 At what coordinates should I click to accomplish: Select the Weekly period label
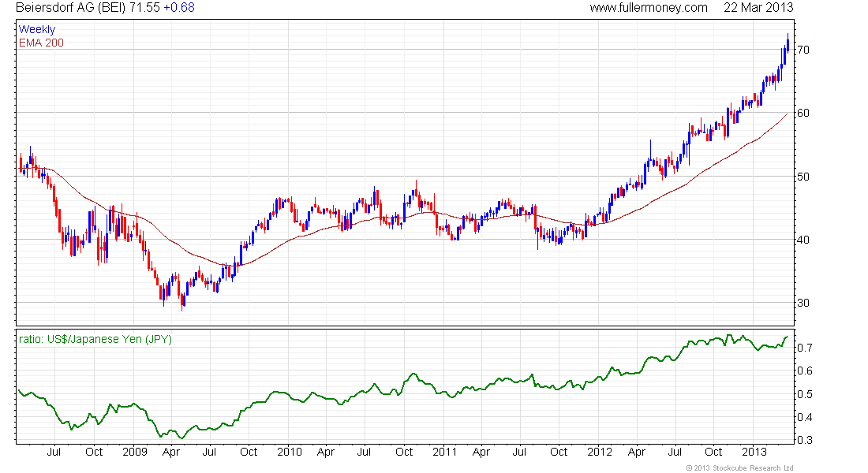(x=37, y=29)
